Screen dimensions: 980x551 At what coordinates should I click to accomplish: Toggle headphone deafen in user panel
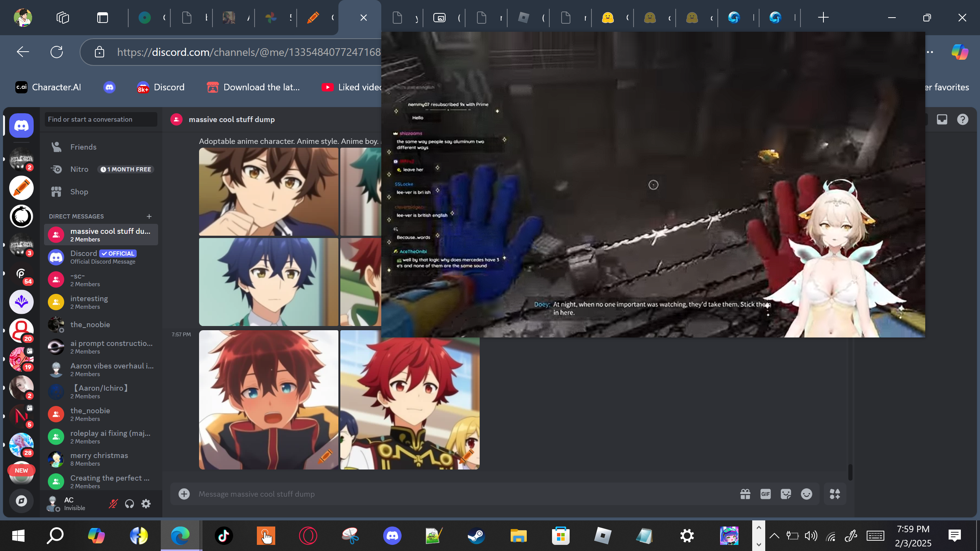tap(129, 504)
